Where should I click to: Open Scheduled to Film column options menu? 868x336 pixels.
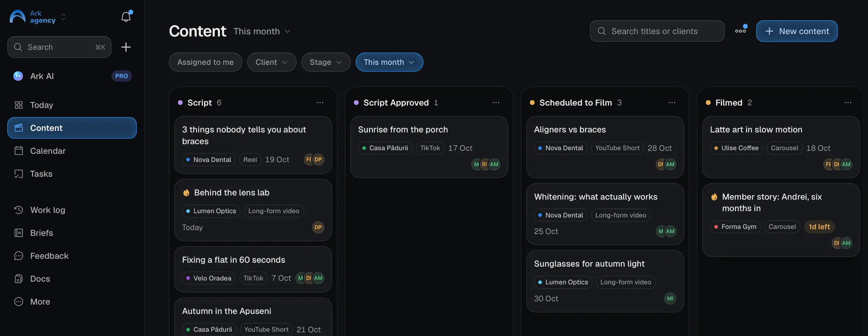tap(672, 102)
